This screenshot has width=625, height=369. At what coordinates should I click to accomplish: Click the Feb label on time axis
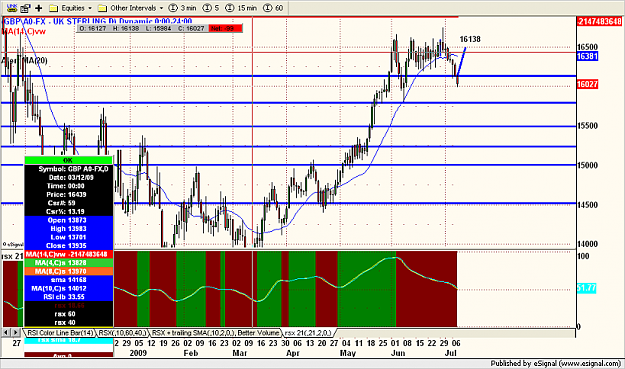point(191,353)
